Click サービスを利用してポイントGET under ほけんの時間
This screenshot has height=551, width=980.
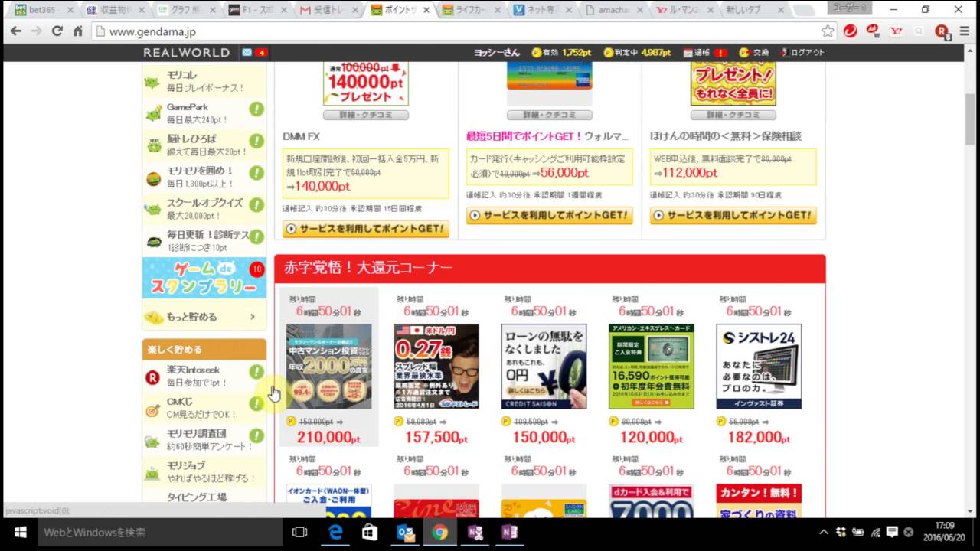click(733, 216)
